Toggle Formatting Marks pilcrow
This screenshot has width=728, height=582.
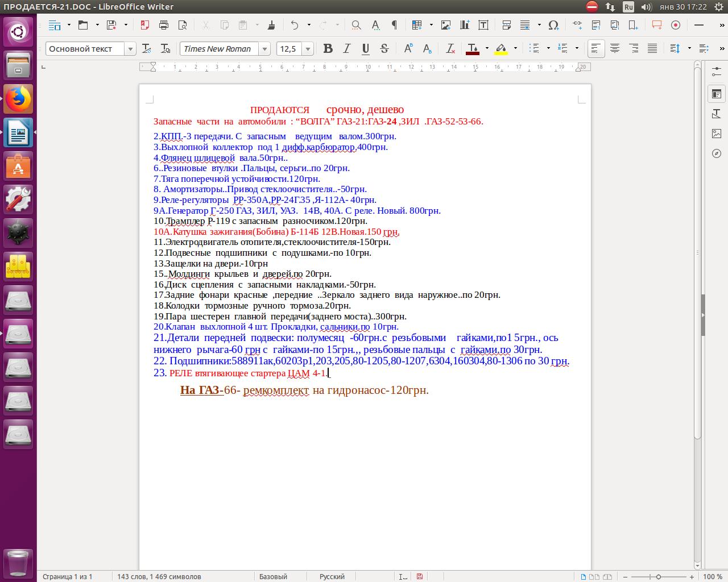click(394, 25)
